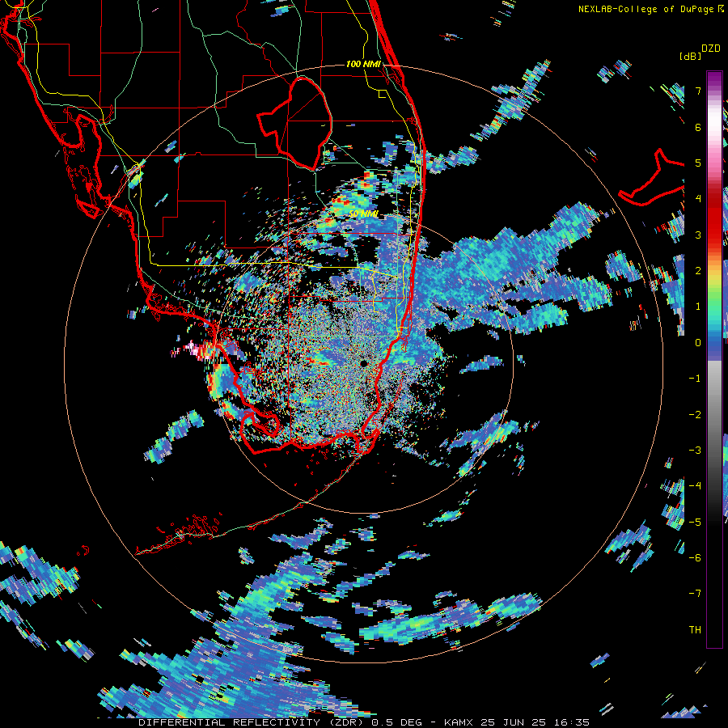Click the -3 value on dB scale

coord(695,450)
